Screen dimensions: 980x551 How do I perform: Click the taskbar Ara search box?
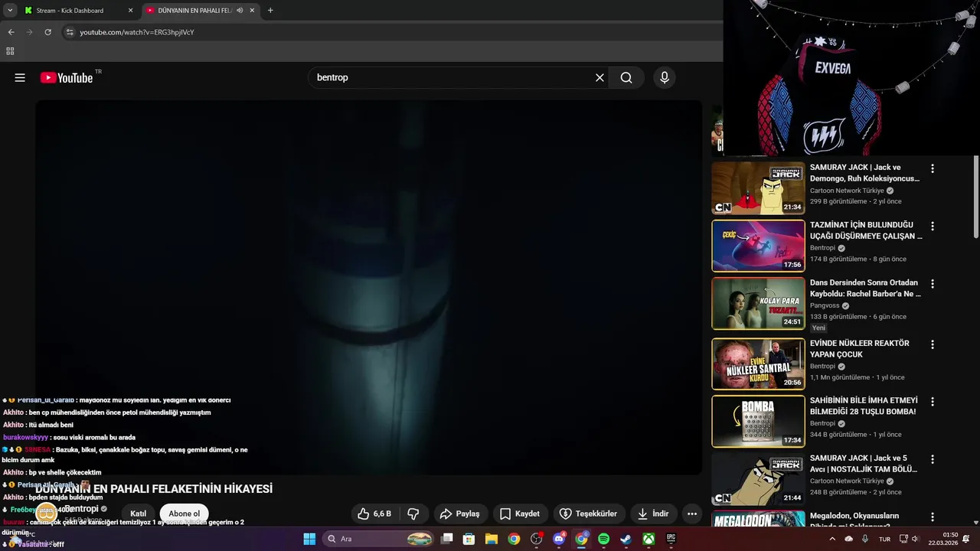click(x=380, y=539)
